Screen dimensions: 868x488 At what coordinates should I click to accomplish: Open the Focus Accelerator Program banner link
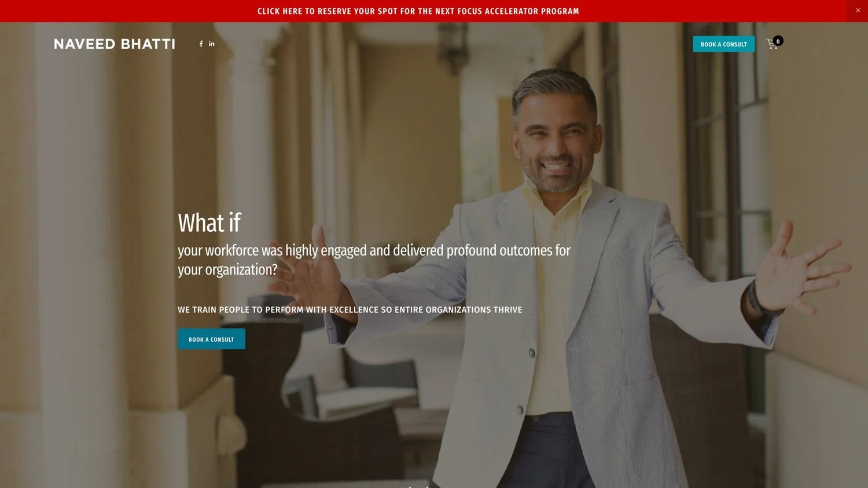(x=418, y=11)
